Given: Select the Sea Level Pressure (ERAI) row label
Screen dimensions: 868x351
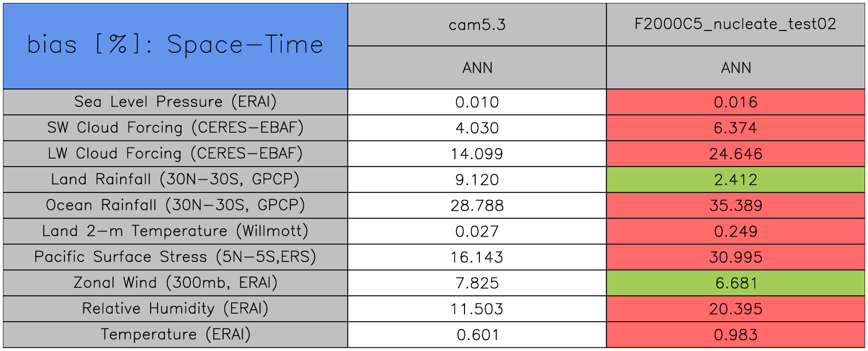Looking at the screenshot, I should tap(175, 102).
